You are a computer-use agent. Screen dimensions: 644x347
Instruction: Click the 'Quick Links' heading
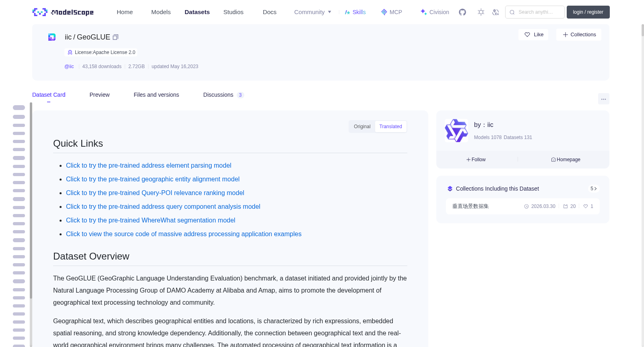(x=78, y=143)
